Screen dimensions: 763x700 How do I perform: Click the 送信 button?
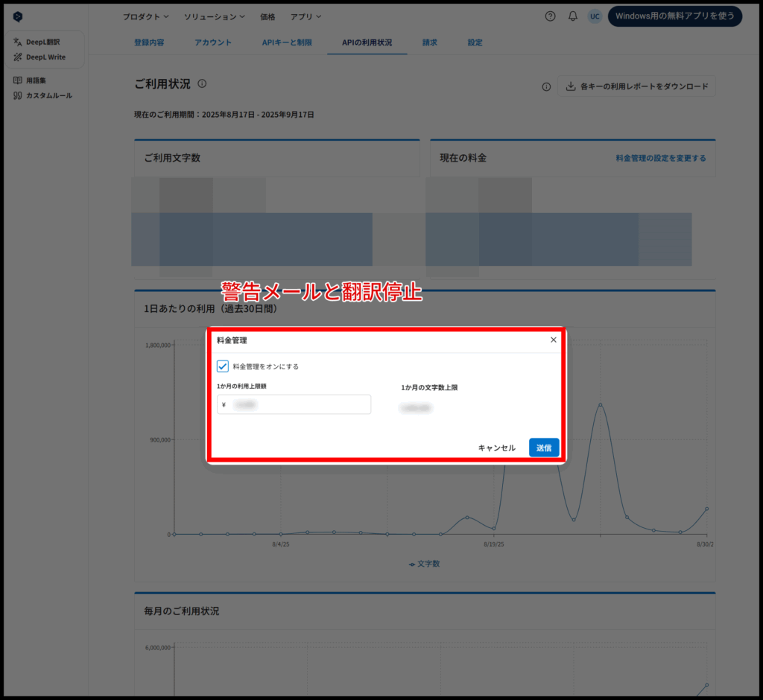[x=543, y=448]
